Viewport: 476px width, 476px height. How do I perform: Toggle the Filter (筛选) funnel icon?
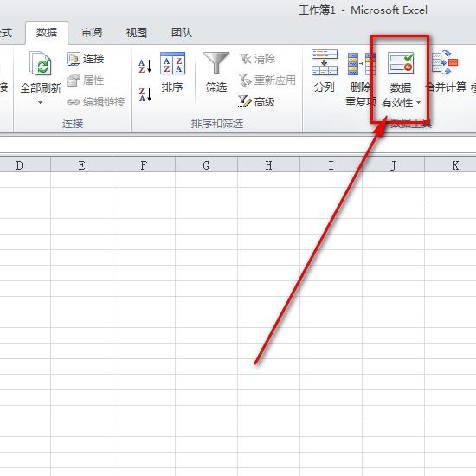[x=216, y=63]
